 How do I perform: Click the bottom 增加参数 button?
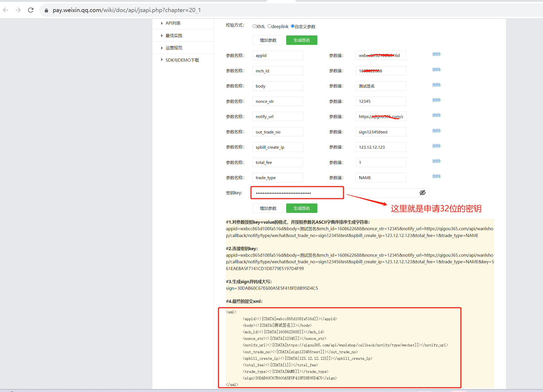coord(268,208)
